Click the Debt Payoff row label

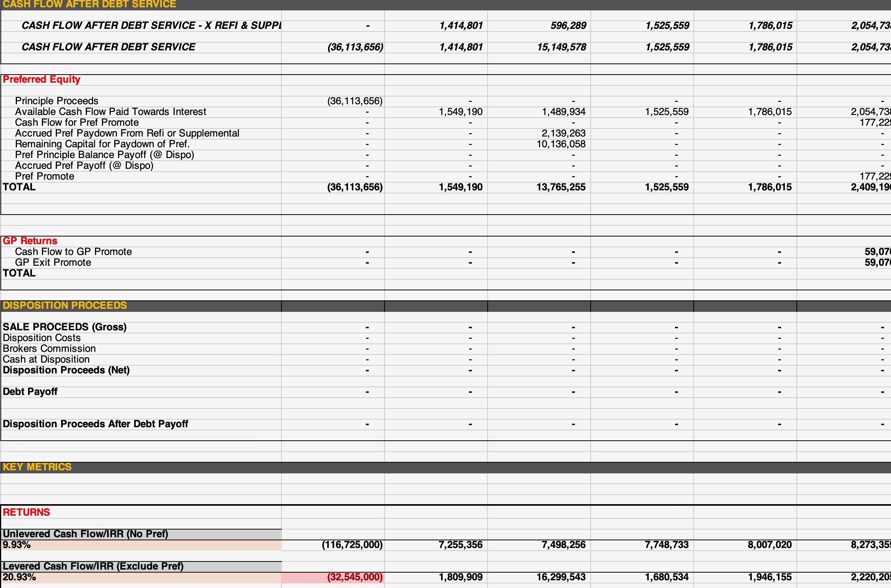click(30, 391)
